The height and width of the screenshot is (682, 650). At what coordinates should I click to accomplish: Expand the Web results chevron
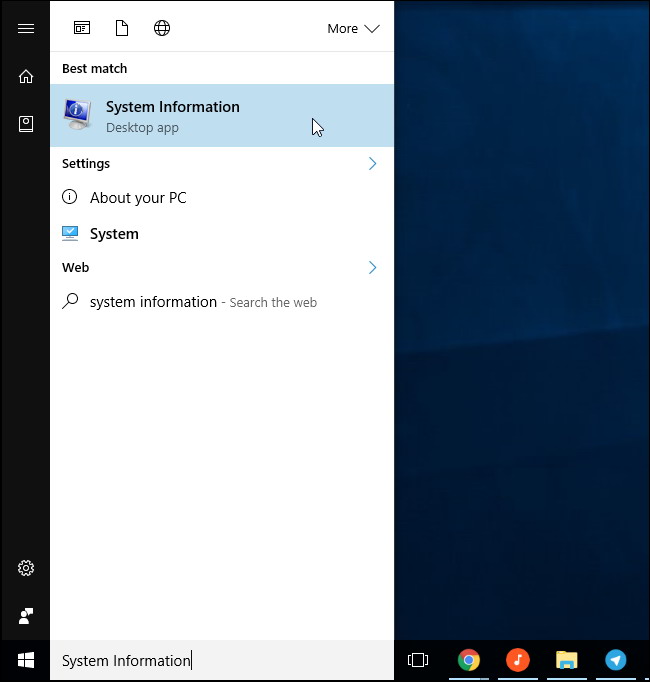tap(372, 267)
